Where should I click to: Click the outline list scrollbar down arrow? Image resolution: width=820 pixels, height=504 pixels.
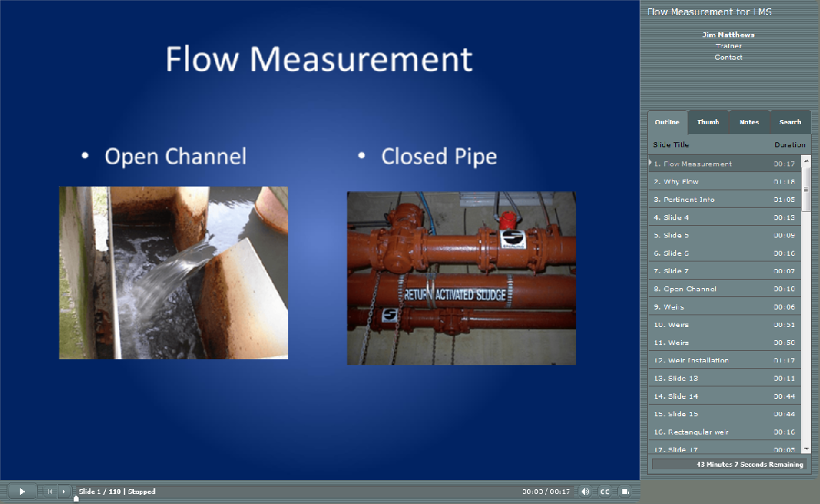(806, 449)
